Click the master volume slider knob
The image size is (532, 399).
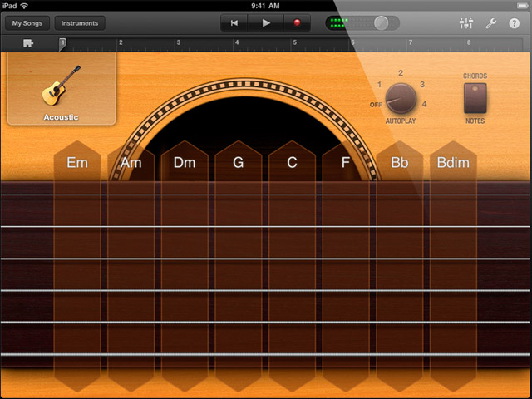pos(381,23)
